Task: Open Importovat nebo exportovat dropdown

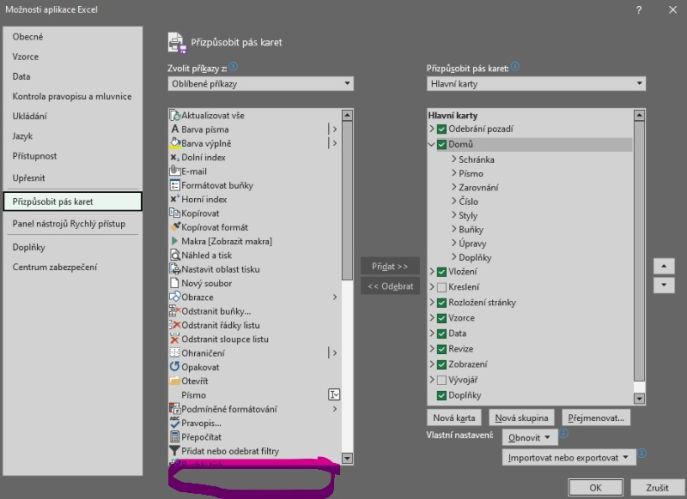Action: click(569, 457)
